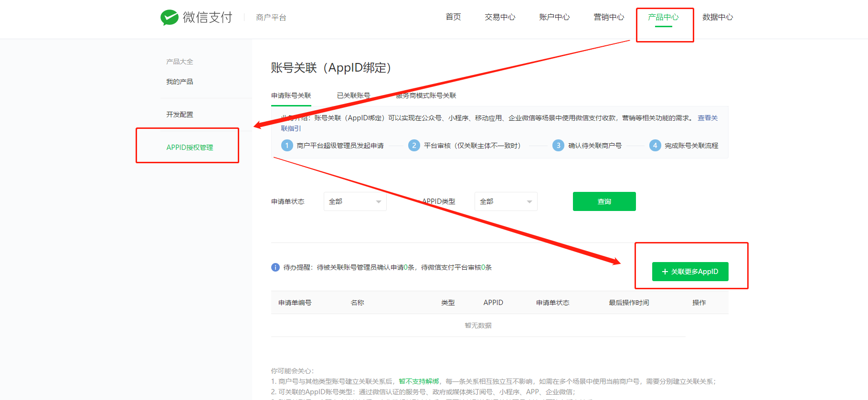Switch to the 已关联账号 tab
The image size is (868, 400).
point(354,95)
